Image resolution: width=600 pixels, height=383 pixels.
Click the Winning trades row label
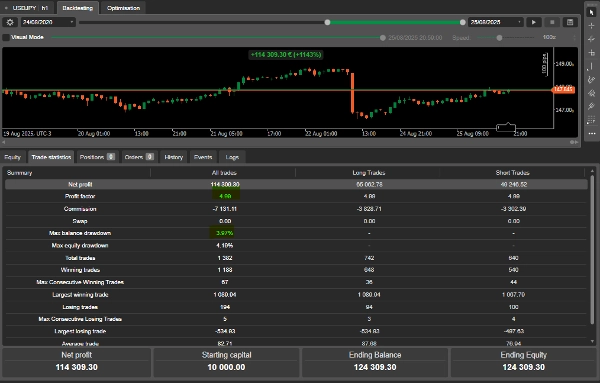[80, 270]
